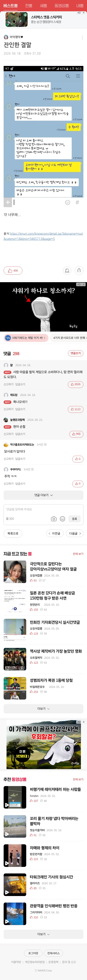
Task: Open emoji picker in comment box
Action: pyautogui.click(x=63, y=519)
